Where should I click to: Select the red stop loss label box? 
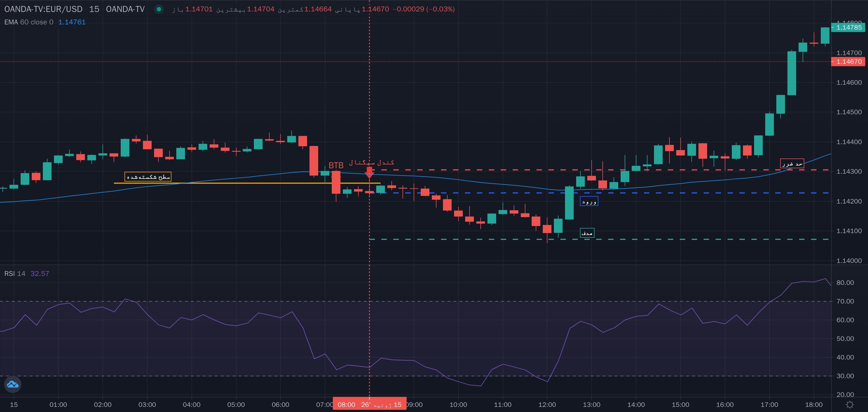click(x=792, y=164)
